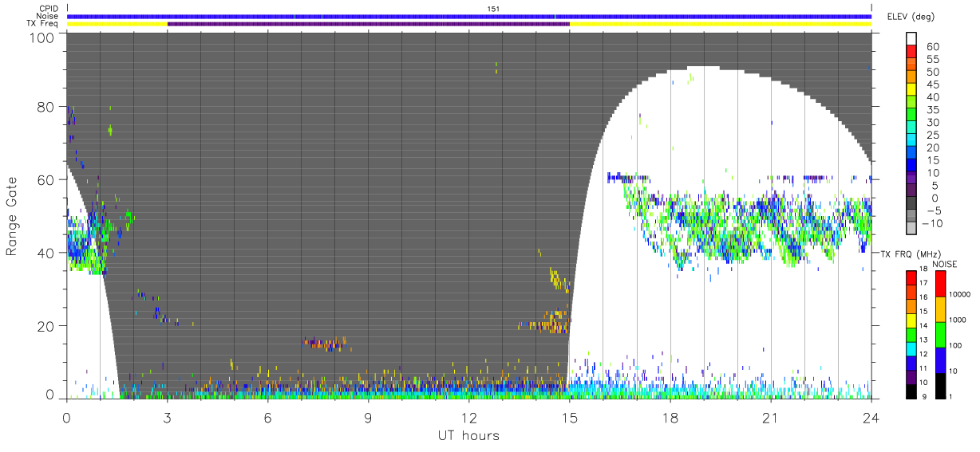Click the red top segment of NOISE colorbar
The width and height of the screenshot is (980, 452).
point(940,284)
